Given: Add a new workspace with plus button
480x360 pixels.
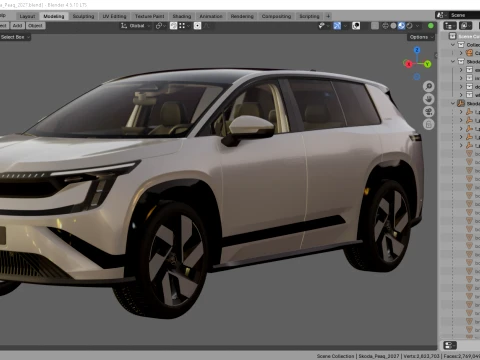Looking at the screenshot, I should coord(328,16).
